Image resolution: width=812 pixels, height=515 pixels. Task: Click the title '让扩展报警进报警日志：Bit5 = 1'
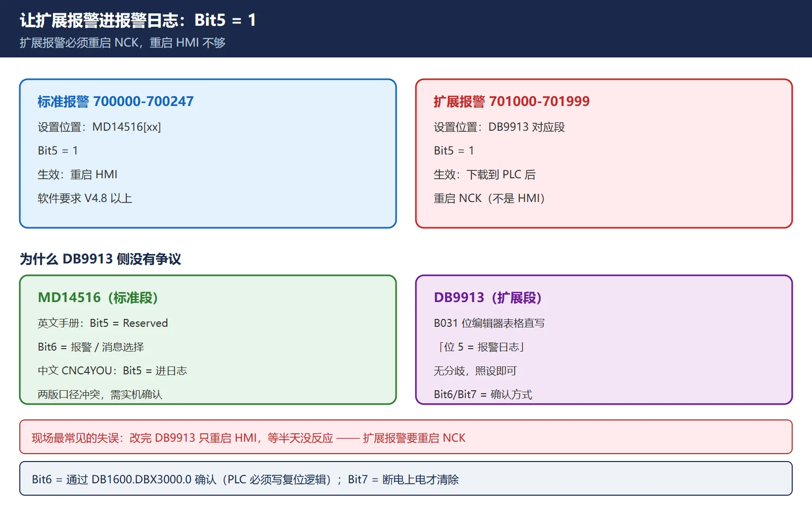point(138,20)
